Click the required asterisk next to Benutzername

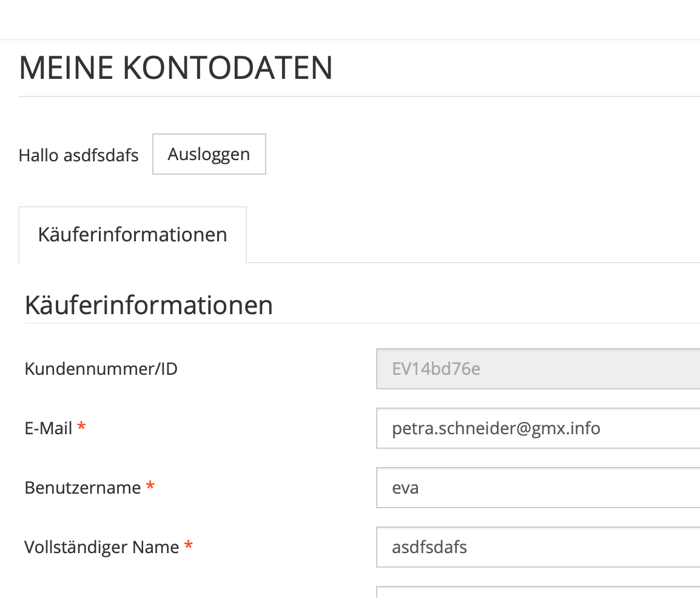point(150,487)
